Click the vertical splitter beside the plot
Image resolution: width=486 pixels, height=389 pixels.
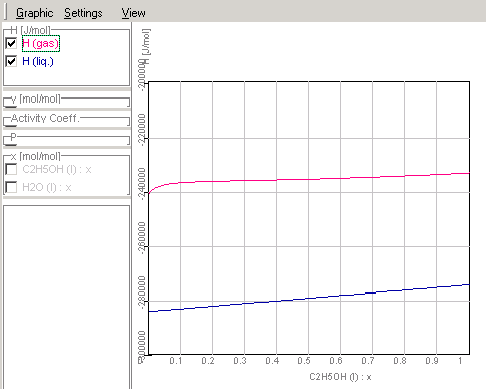click(x=132, y=205)
